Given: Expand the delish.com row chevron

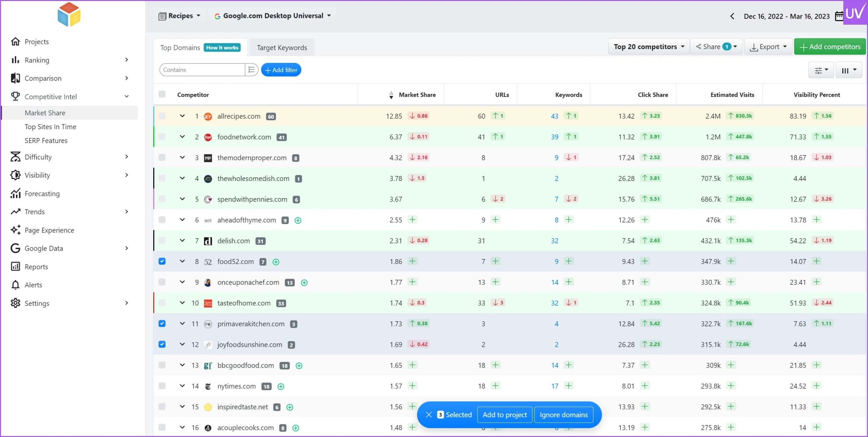Looking at the screenshot, I should tap(182, 241).
